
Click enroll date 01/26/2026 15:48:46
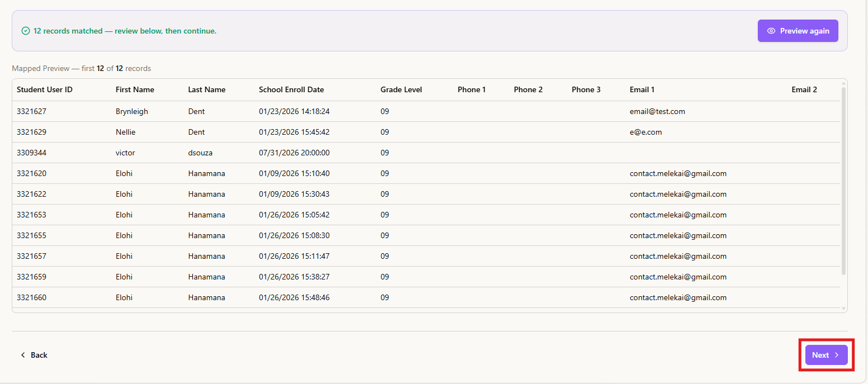pos(294,297)
